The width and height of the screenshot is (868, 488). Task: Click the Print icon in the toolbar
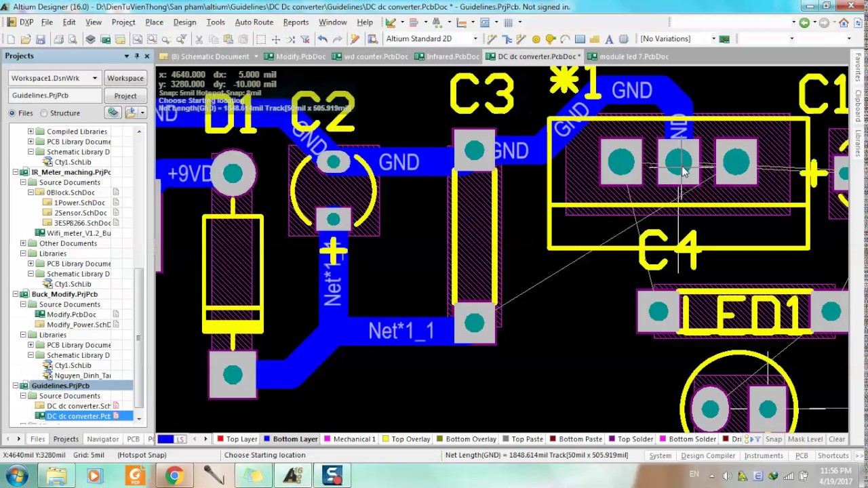pos(59,39)
